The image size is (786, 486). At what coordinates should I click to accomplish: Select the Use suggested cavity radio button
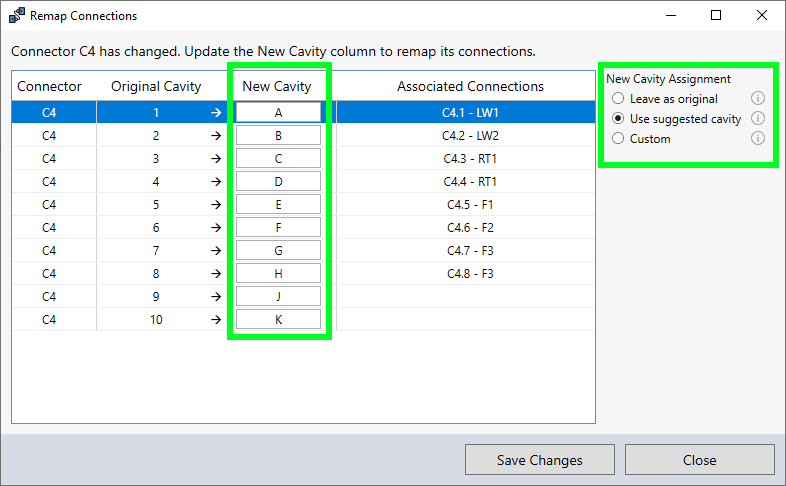[618, 119]
